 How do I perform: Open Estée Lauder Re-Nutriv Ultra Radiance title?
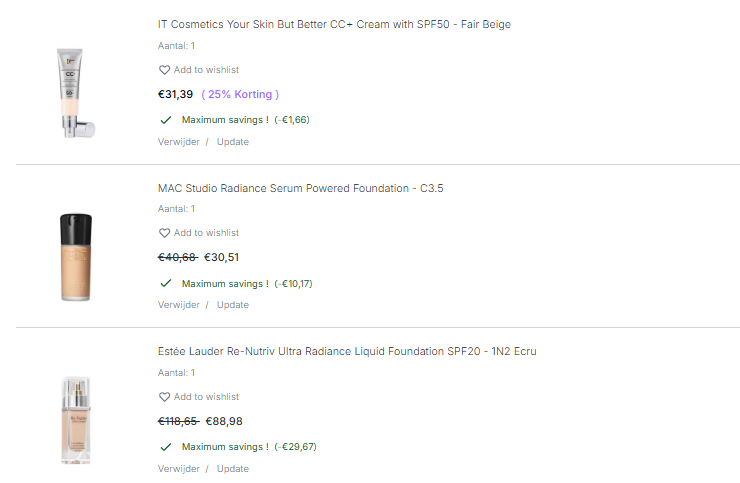click(x=347, y=352)
